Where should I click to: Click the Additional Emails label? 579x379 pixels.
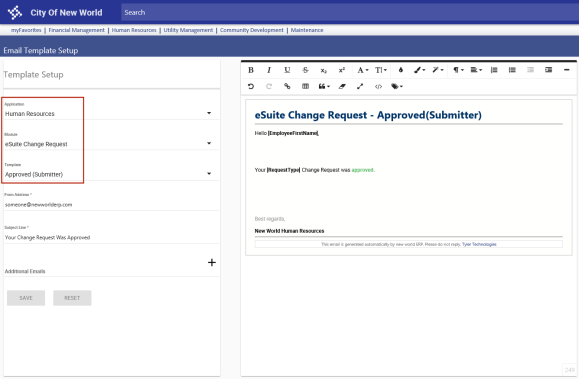click(x=25, y=272)
